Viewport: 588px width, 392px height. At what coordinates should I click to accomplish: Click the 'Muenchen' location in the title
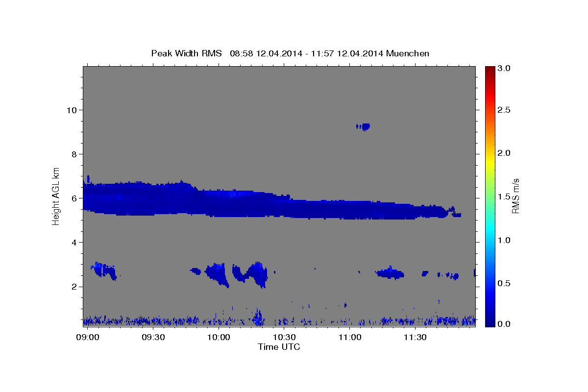coord(408,53)
